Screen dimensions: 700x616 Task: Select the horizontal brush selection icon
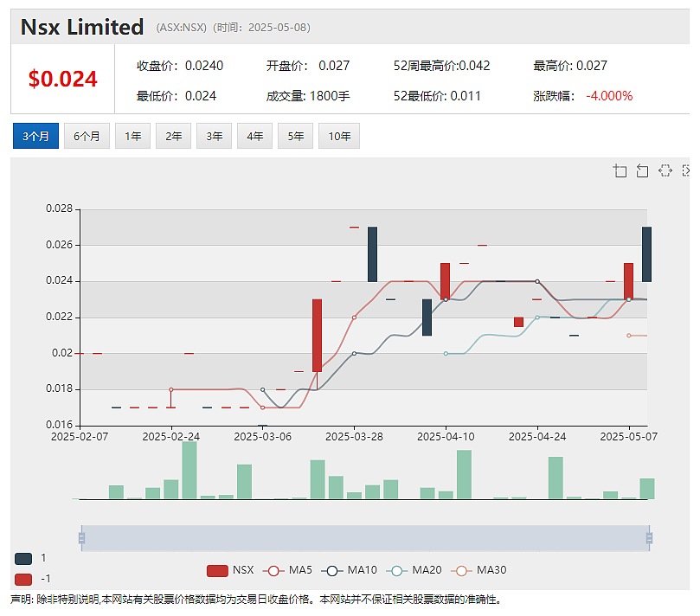pos(665,170)
